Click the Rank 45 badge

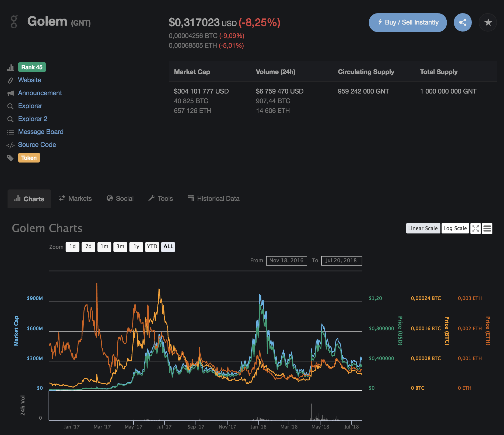(32, 67)
